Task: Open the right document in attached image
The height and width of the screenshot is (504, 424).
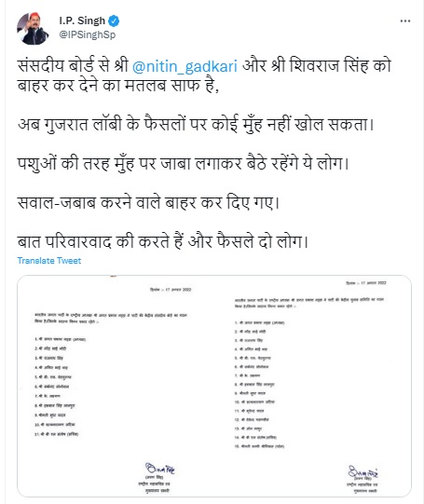Action: point(310,386)
